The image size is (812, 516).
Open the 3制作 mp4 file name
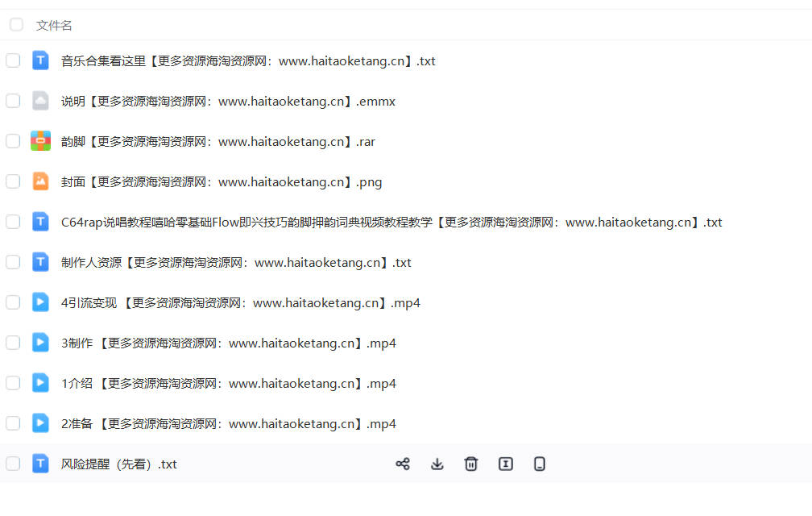pyautogui.click(x=229, y=343)
